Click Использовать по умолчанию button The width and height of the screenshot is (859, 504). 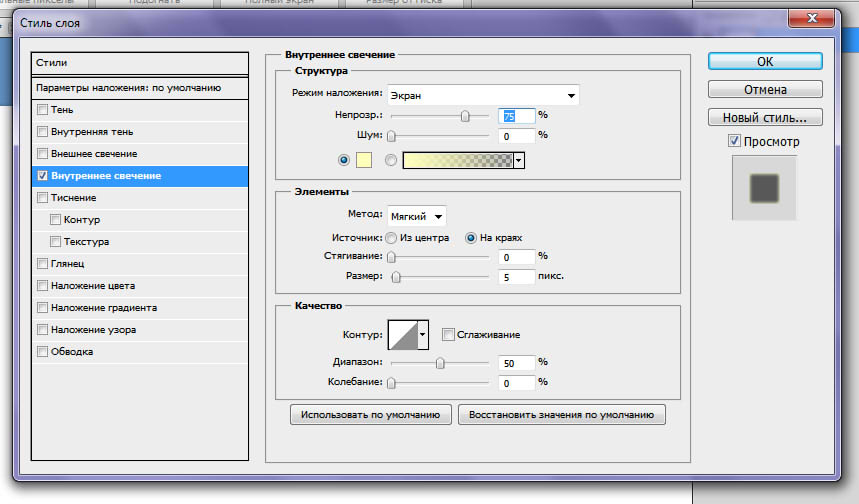tap(370, 415)
